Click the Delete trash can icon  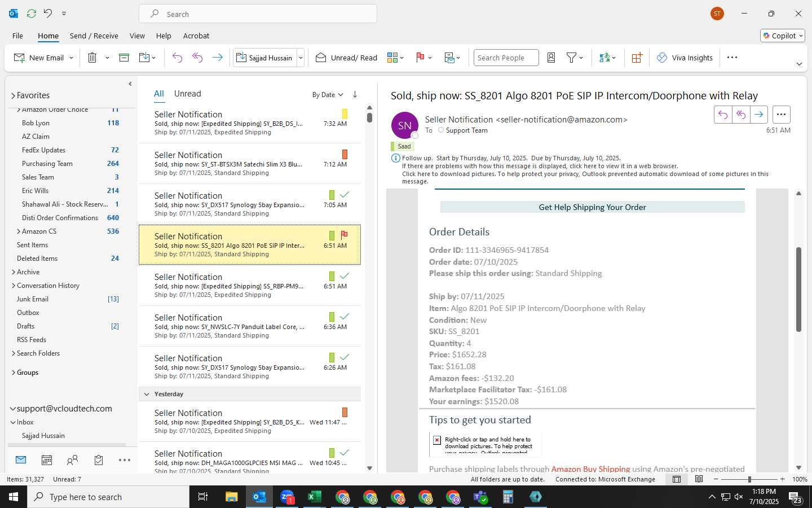pos(92,58)
